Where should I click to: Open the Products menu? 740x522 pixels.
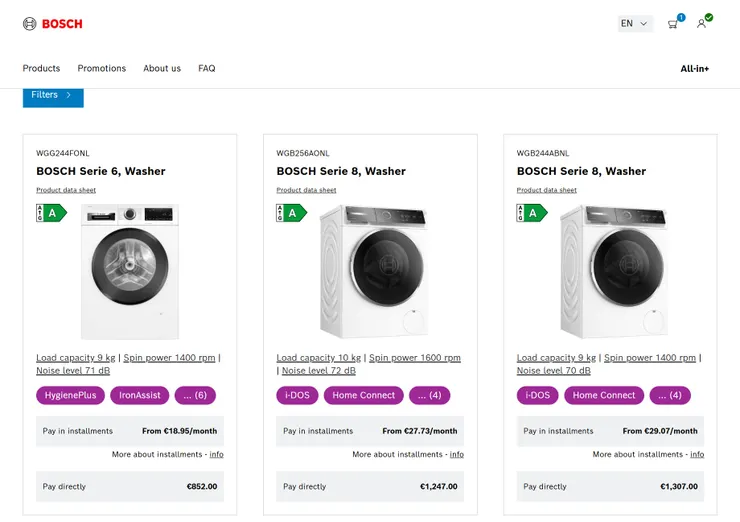coord(41,69)
